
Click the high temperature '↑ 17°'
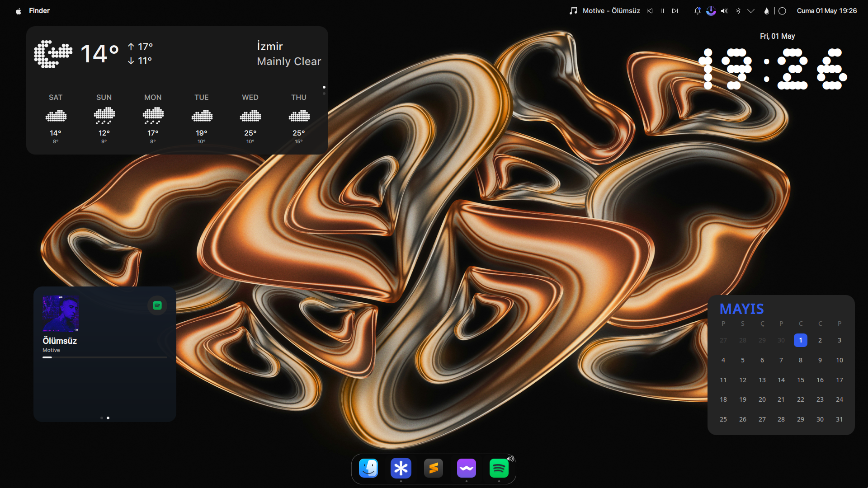point(140,47)
